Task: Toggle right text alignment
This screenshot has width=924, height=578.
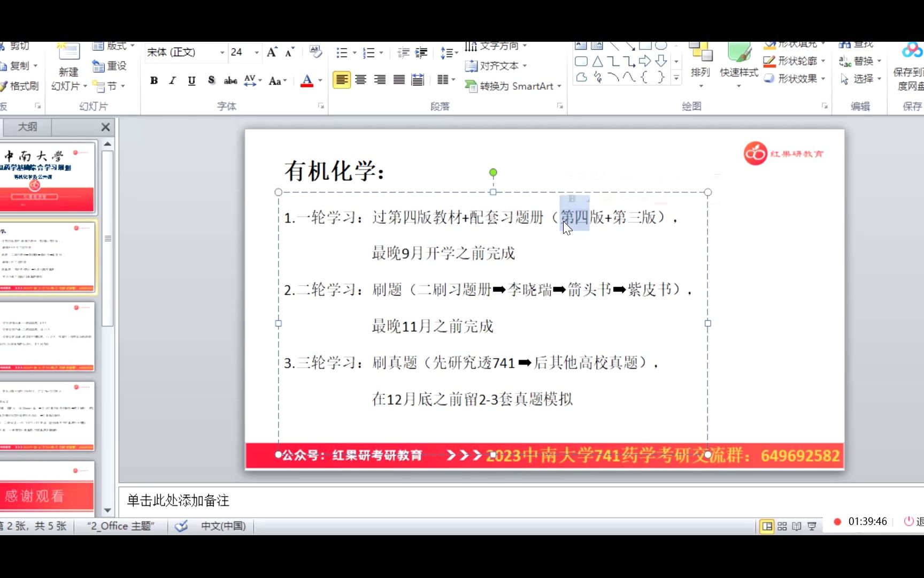Action: pyautogui.click(x=380, y=80)
